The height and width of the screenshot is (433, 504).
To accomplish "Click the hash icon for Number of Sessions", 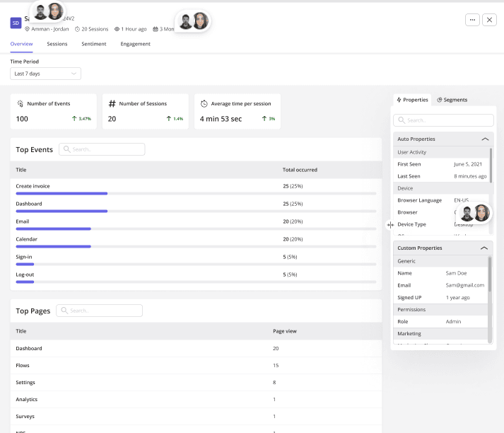I will (x=112, y=103).
